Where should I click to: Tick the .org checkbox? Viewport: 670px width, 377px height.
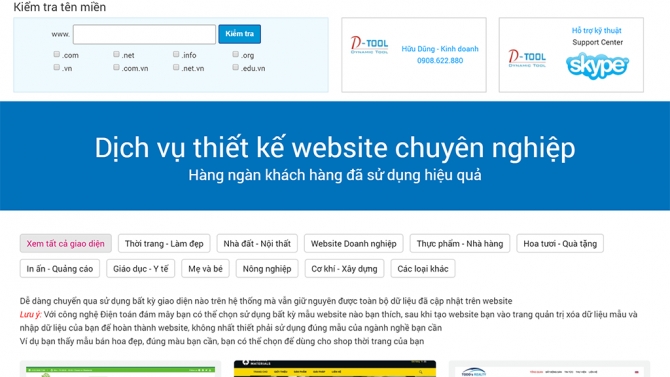(235, 54)
